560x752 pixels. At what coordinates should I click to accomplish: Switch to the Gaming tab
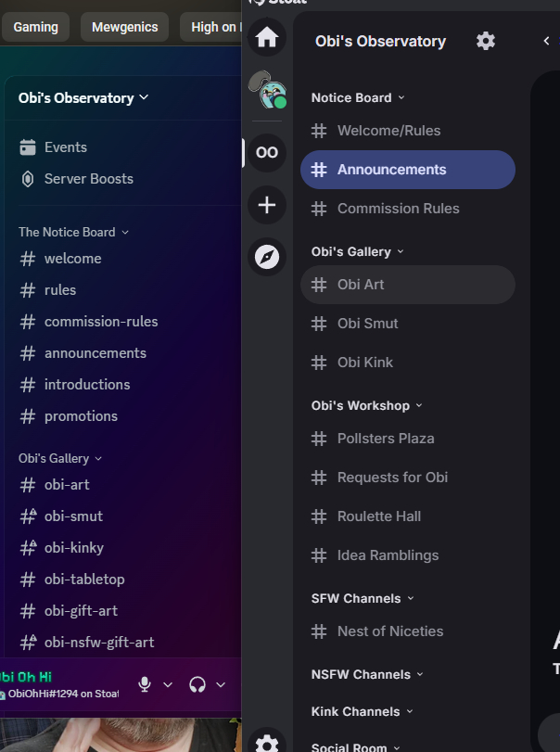(36, 27)
